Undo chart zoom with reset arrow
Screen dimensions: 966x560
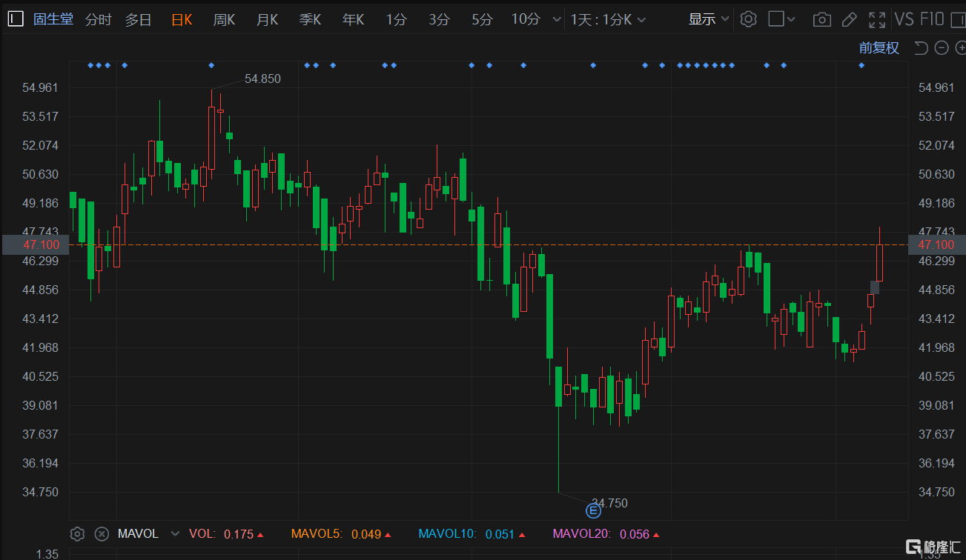[x=921, y=48]
